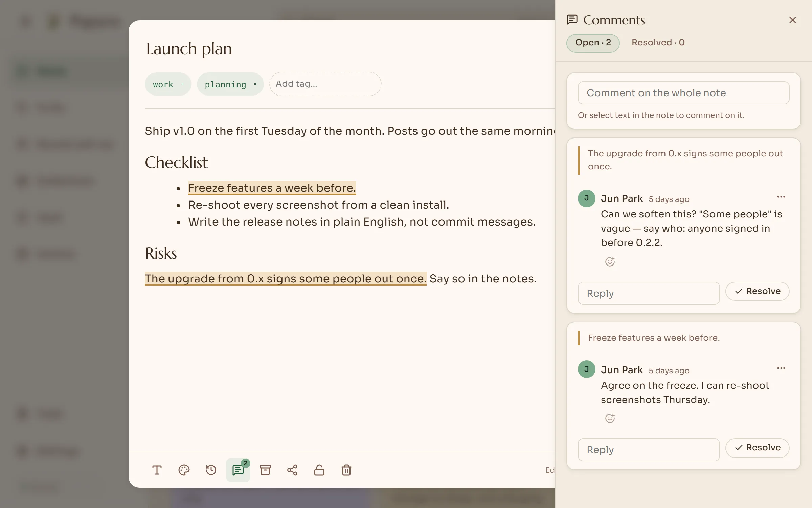The image size is (812, 508).
Task: Click the Reply field under freeze comment
Action: (x=649, y=450)
